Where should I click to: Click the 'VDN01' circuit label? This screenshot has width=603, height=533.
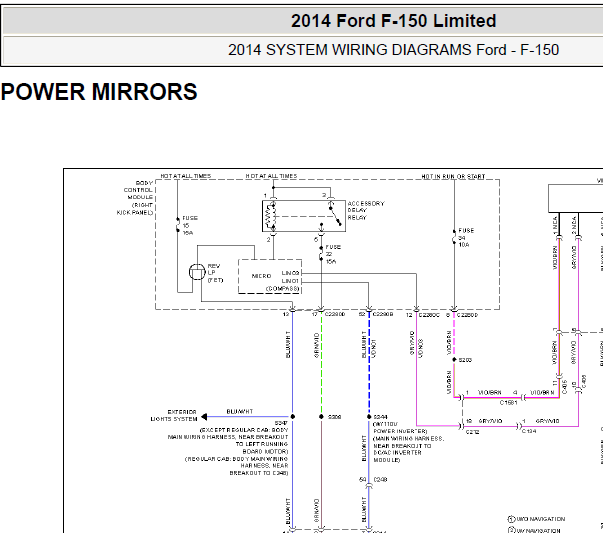pos(374,348)
